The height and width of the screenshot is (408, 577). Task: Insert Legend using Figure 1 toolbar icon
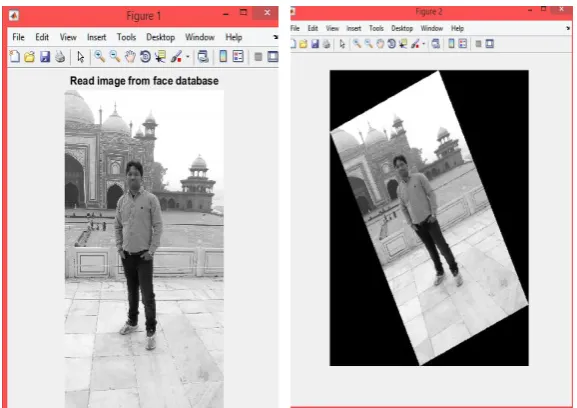point(238,56)
